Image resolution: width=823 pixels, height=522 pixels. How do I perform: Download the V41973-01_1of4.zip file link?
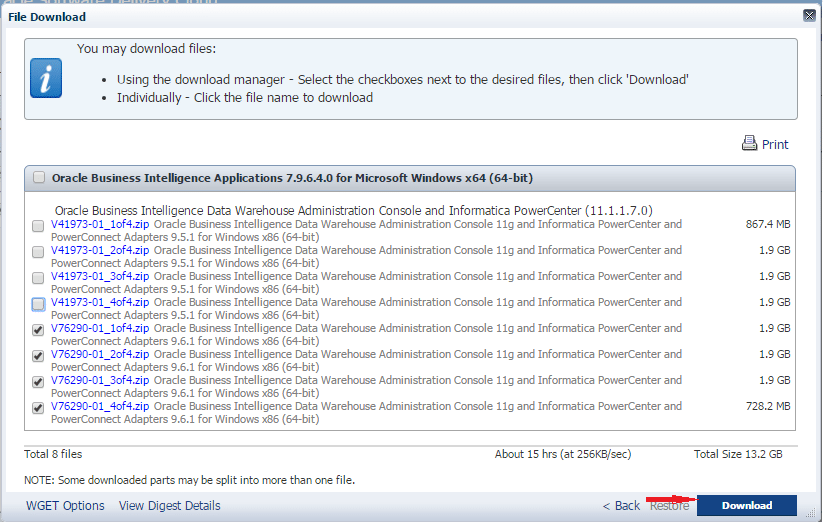(100, 224)
